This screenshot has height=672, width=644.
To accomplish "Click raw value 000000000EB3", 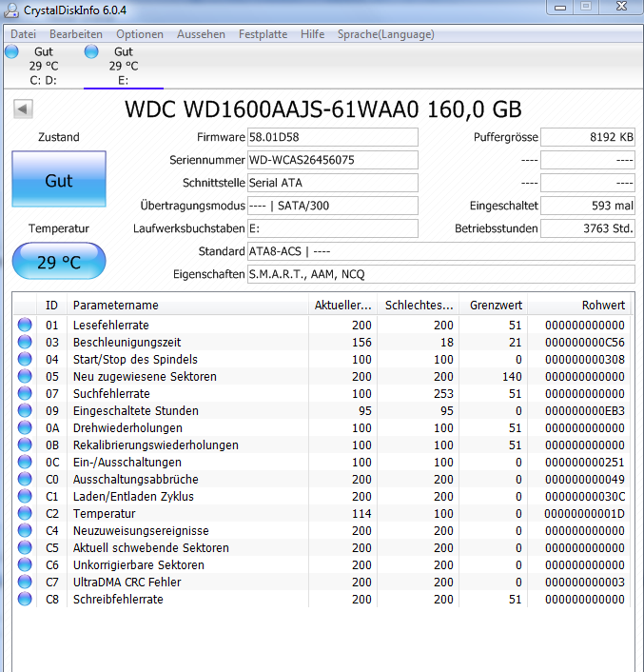I will pyautogui.click(x=585, y=411).
